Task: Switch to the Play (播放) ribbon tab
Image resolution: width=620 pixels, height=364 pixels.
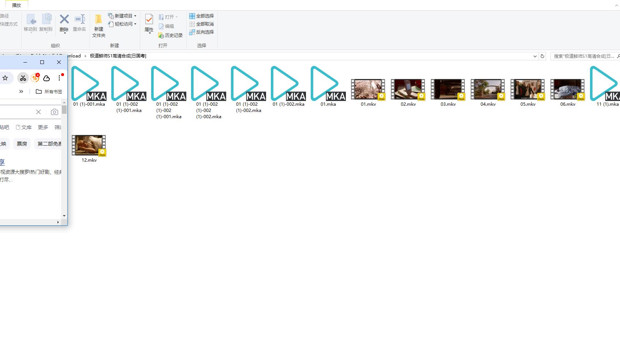Action: [16, 5]
